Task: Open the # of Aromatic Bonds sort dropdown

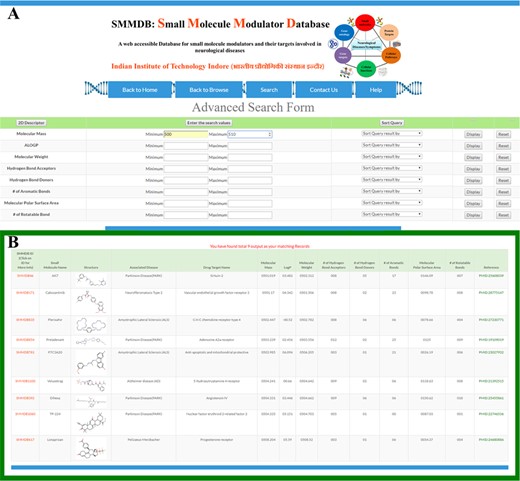Action: (392, 191)
